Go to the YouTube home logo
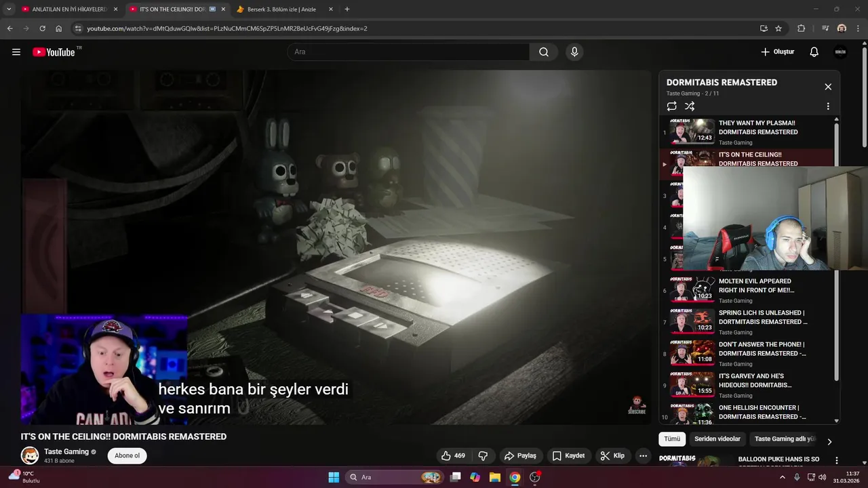Viewport: 868px width, 488px height. click(x=54, y=52)
